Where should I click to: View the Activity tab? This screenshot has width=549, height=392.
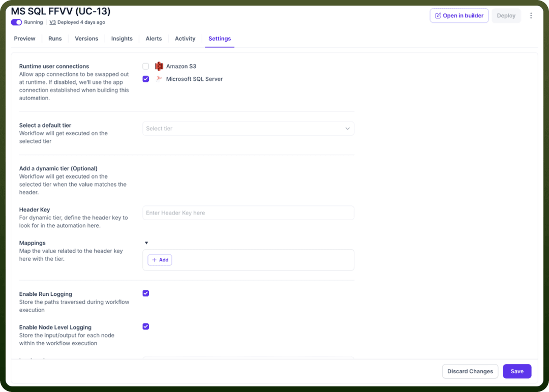[x=185, y=39]
